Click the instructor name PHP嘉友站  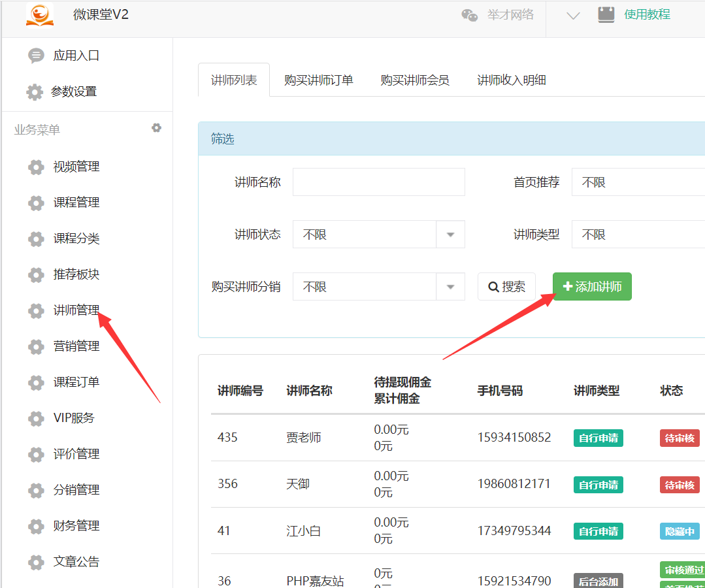(x=315, y=581)
